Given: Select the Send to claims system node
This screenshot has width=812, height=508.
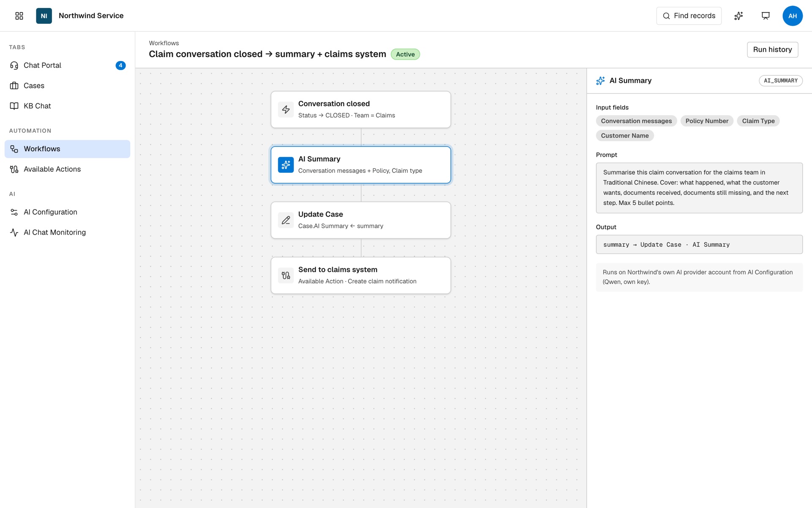Looking at the screenshot, I should pos(361,276).
